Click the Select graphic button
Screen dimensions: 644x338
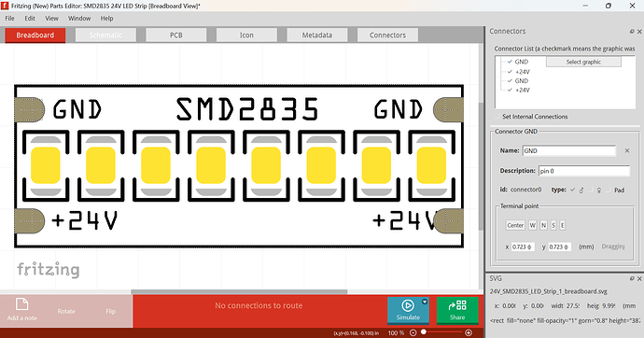pos(583,62)
